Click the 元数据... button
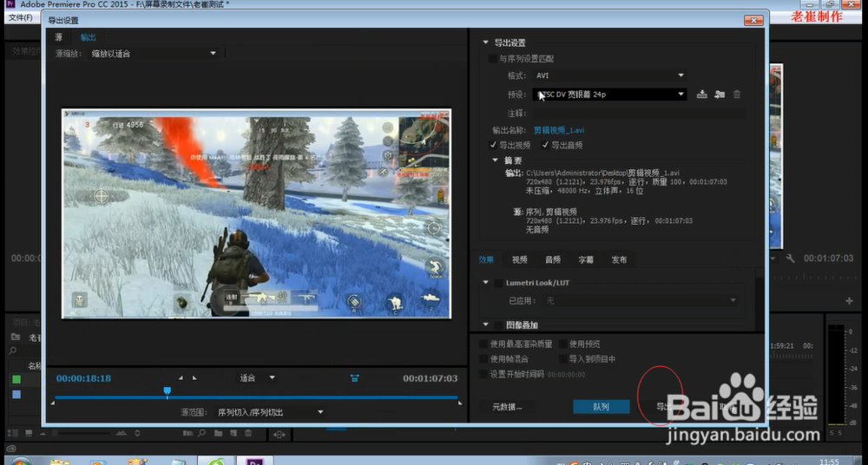Image resolution: width=868 pixels, height=465 pixels. [x=507, y=407]
